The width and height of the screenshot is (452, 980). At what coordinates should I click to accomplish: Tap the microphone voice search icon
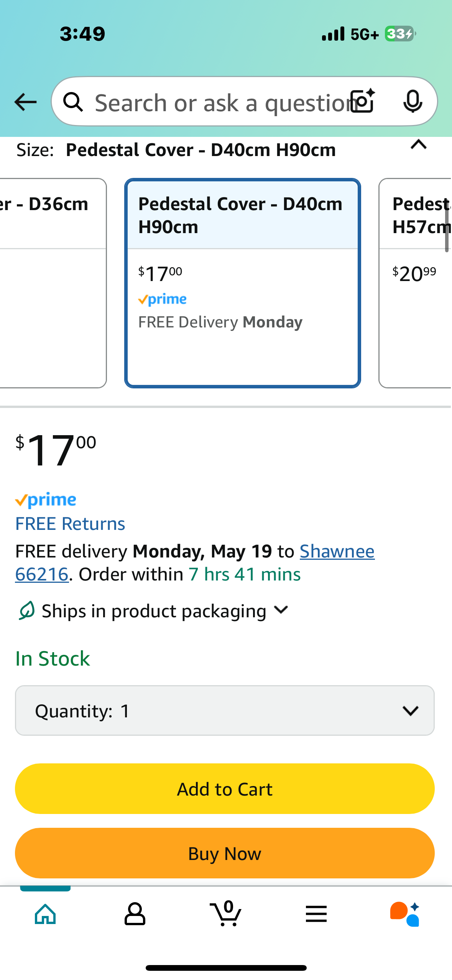(413, 102)
